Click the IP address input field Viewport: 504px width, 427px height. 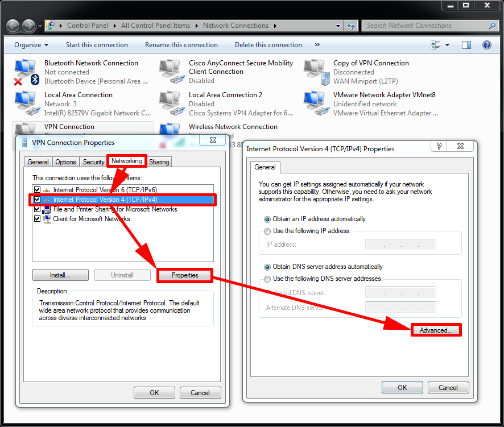(x=400, y=244)
